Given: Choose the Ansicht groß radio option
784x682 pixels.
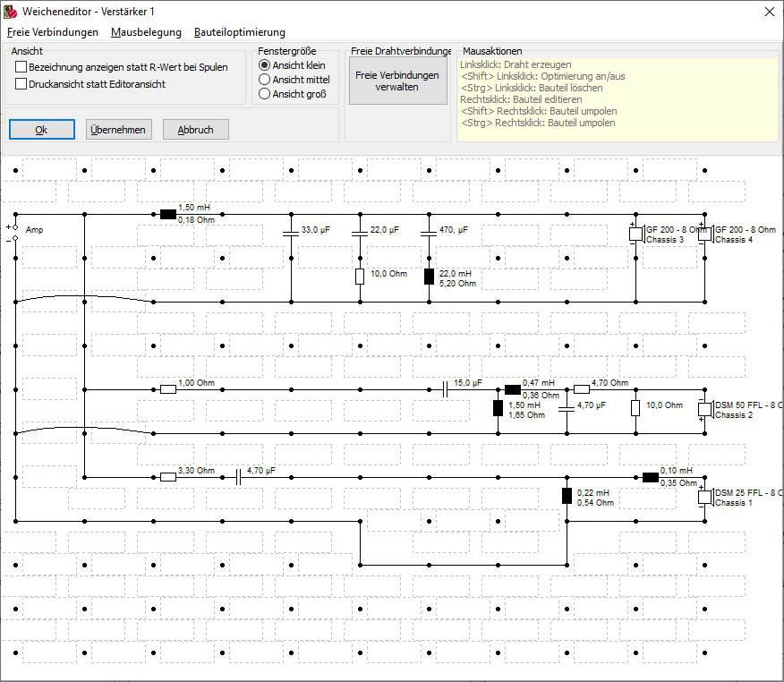Looking at the screenshot, I should 264,94.
